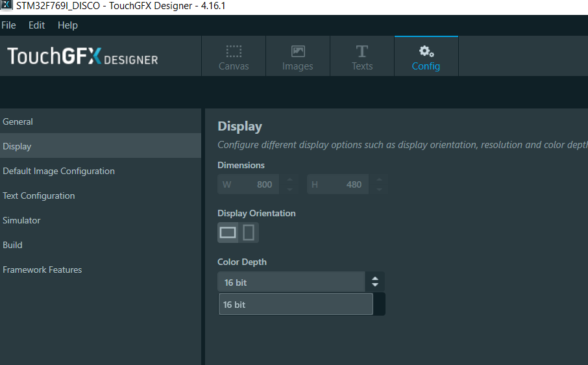Switch to the Config tab
Viewport: 588px width, 365px height.
[x=426, y=57]
